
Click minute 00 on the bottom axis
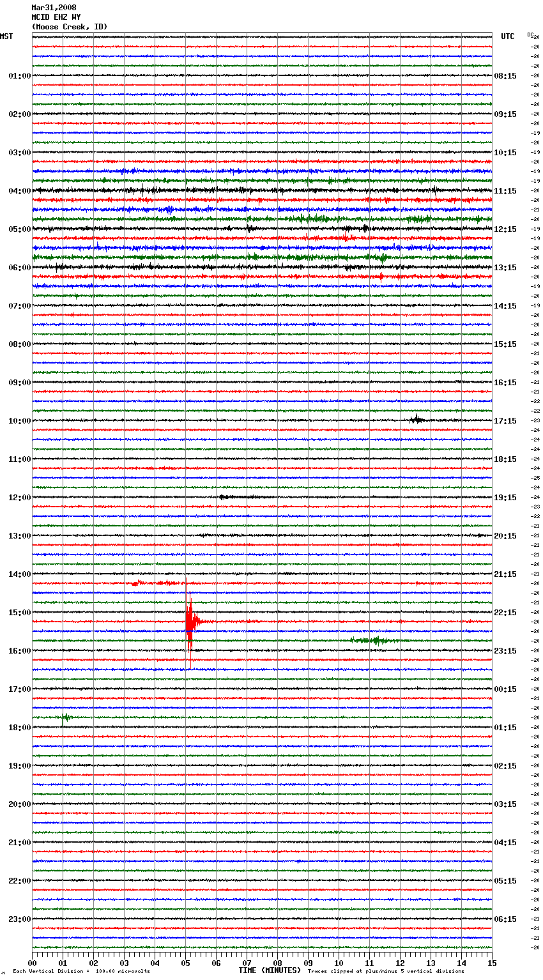tap(32, 963)
